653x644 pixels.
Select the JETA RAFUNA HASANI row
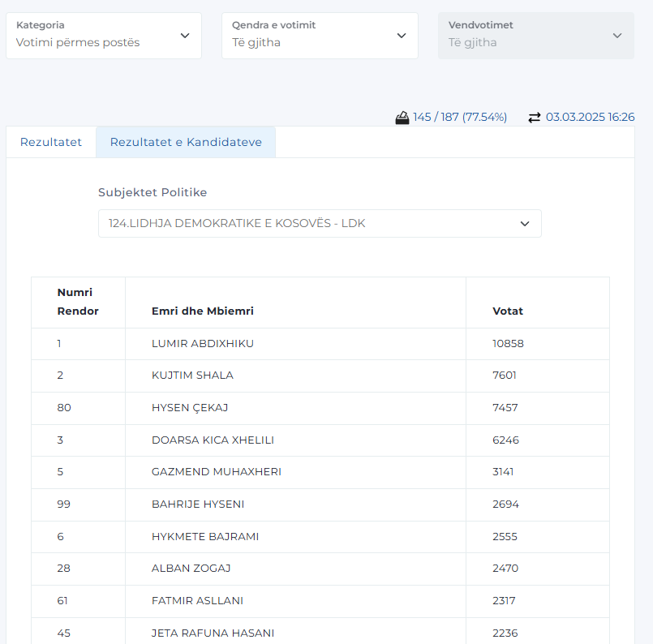click(320, 631)
